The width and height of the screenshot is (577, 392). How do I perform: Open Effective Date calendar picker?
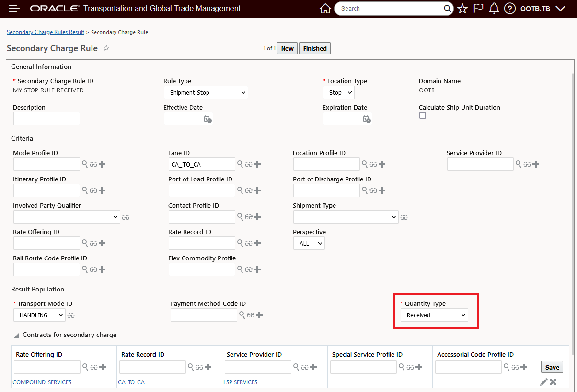[208, 119]
